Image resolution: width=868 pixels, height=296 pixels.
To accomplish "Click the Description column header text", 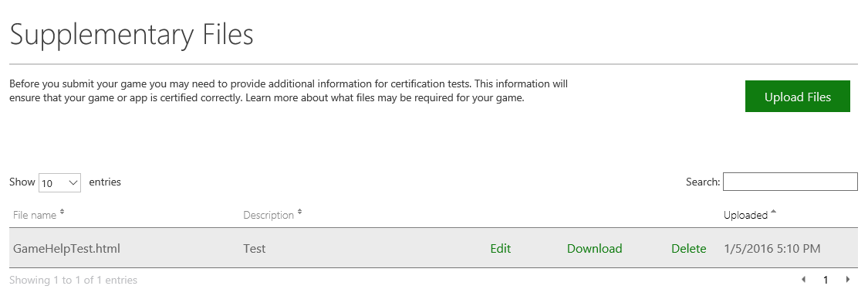I will pos(269,215).
